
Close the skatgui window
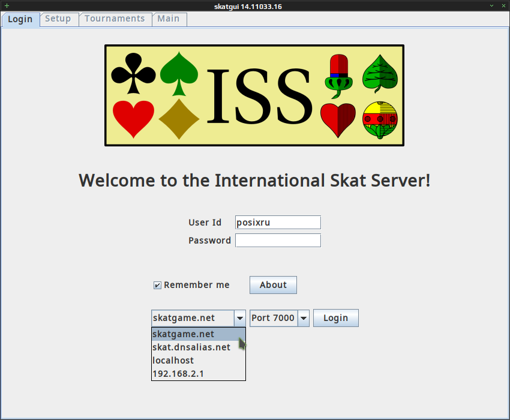[503, 6]
